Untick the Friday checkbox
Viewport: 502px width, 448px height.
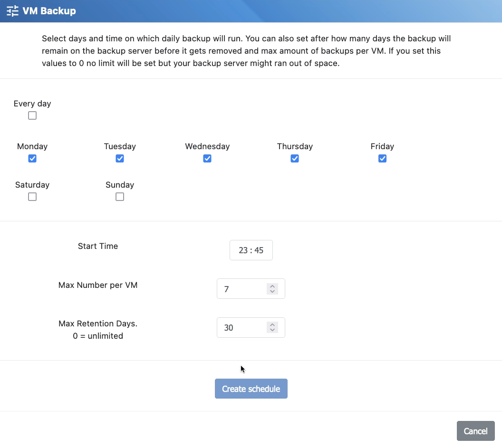click(x=382, y=159)
